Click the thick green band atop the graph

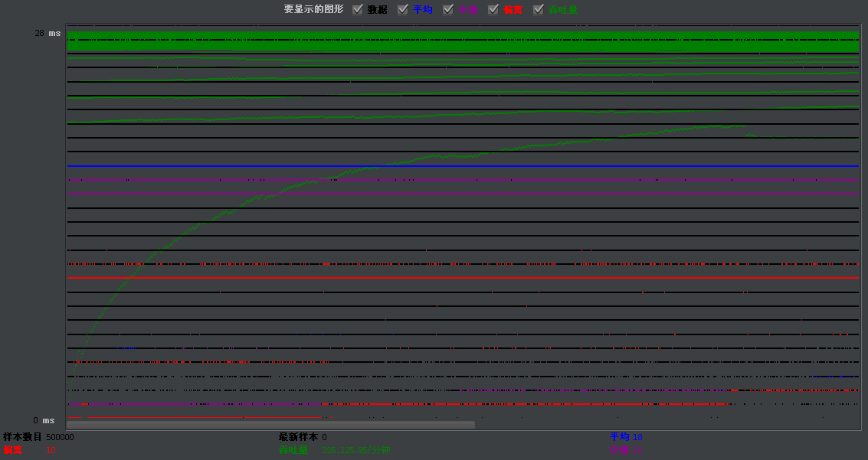click(x=460, y=42)
